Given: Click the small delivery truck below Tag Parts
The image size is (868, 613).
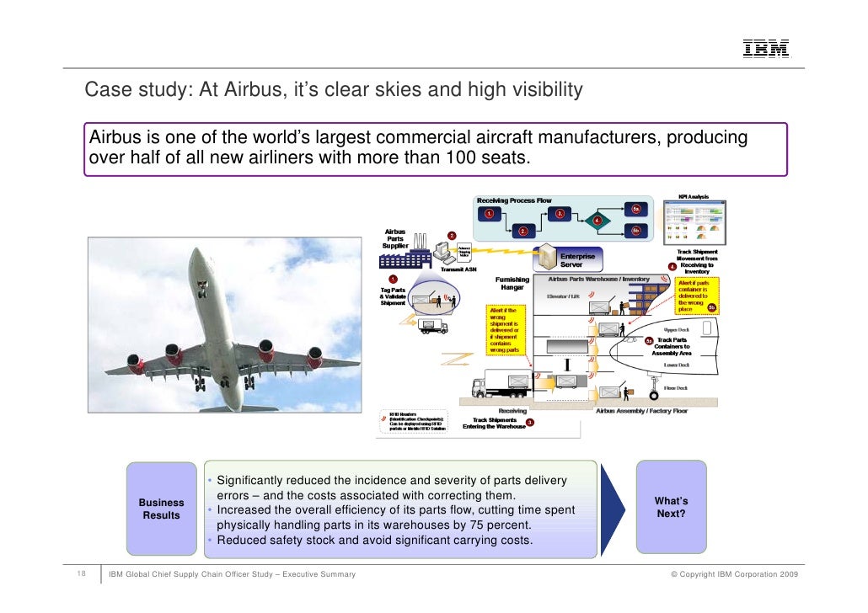Looking at the screenshot, I should click(433, 327).
